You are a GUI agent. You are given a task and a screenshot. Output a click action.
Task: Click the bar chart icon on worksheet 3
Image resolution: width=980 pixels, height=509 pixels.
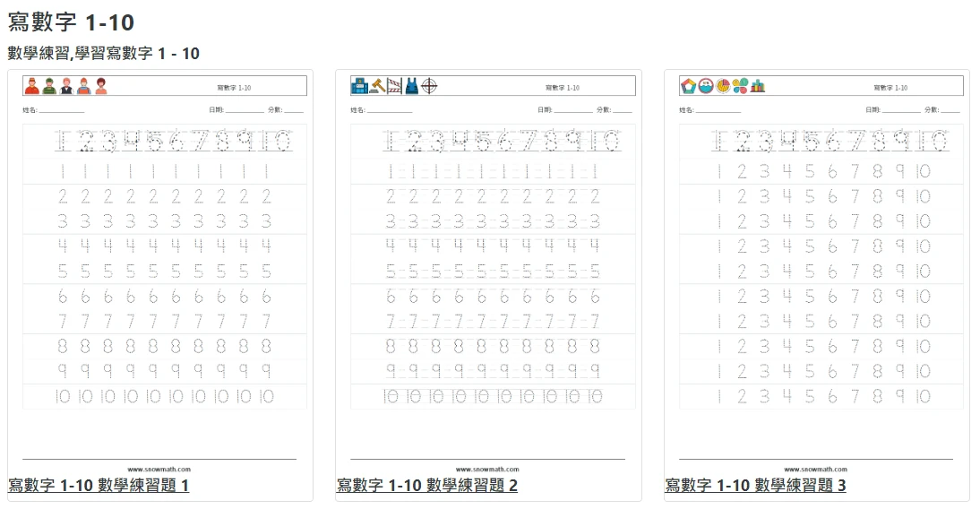(758, 86)
